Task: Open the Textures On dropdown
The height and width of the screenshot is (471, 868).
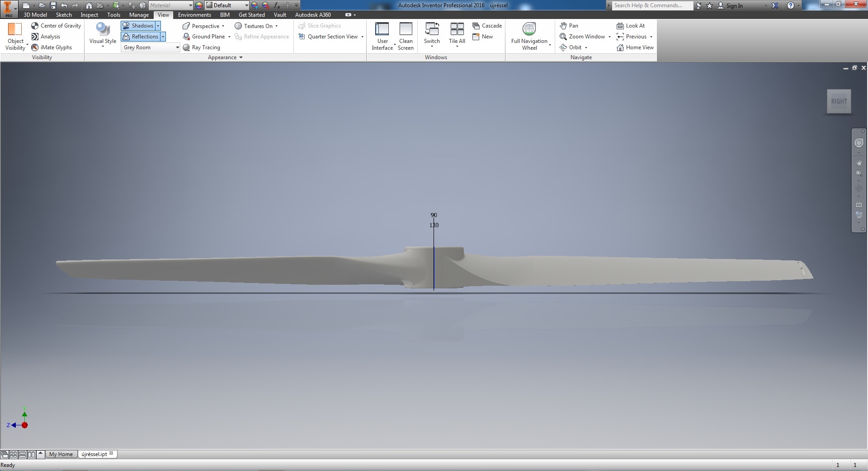Action: pos(256,26)
